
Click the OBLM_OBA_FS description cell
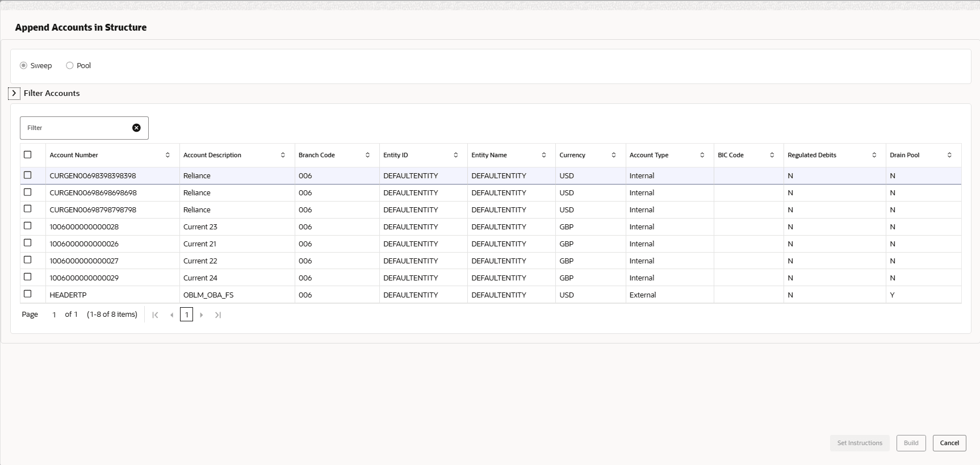click(237, 295)
